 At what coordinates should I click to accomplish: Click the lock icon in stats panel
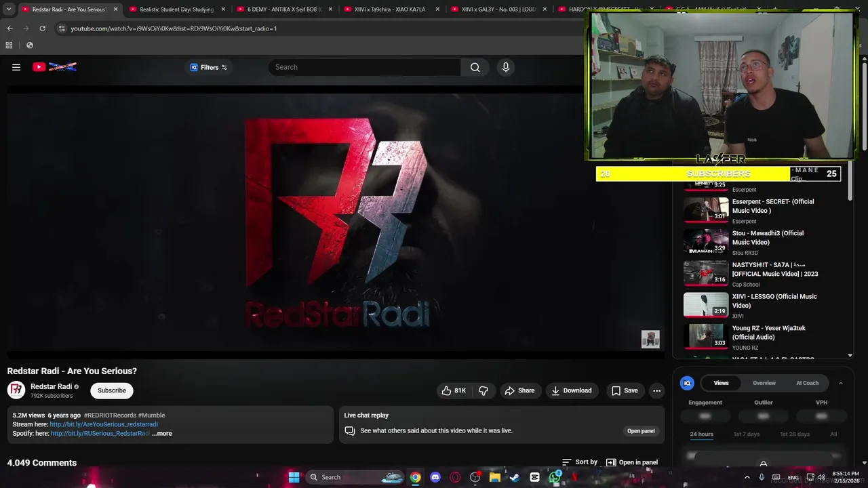click(x=764, y=464)
